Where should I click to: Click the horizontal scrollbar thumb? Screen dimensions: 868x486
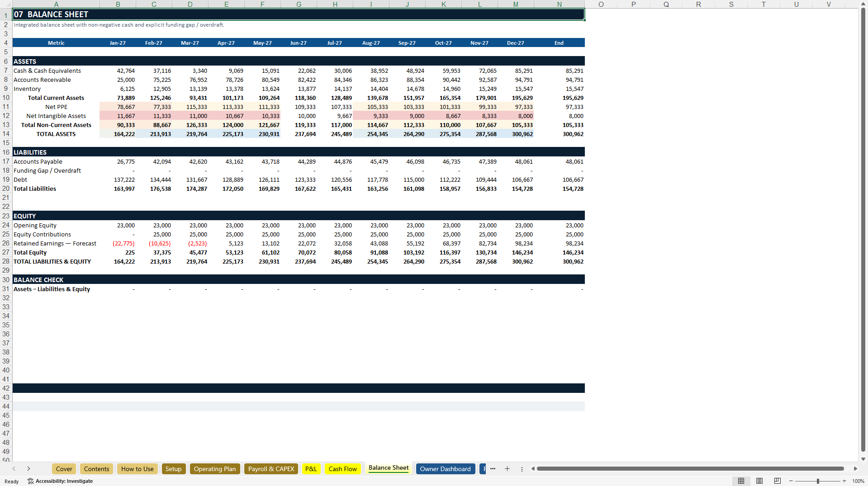(x=690, y=469)
